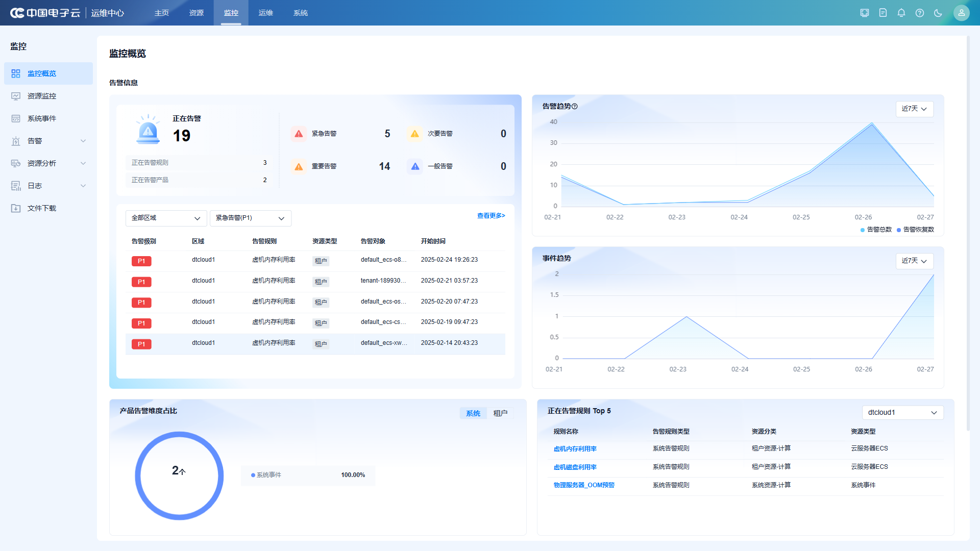Click alert object tenant-189930… cell
The image size is (980, 551).
[383, 281]
